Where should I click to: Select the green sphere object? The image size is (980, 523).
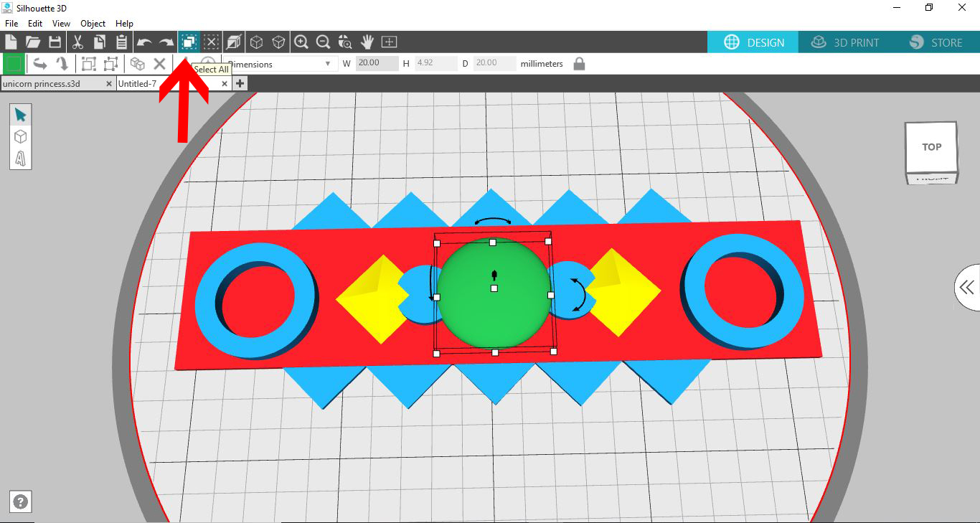point(494,293)
